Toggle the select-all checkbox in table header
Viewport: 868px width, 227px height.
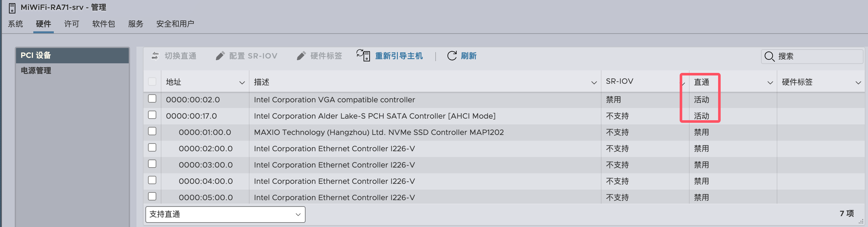tap(152, 82)
